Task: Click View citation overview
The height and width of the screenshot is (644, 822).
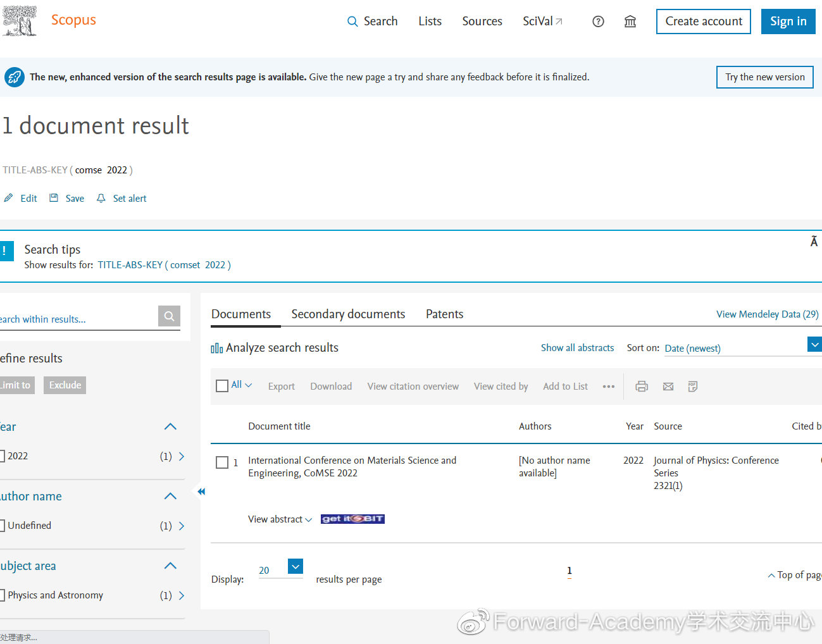Action: (x=413, y=387)
